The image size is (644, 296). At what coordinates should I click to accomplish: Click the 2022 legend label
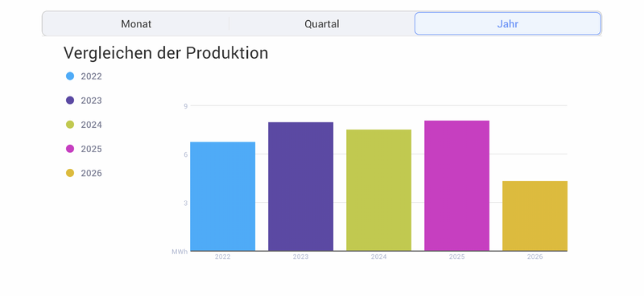point(91,76)
